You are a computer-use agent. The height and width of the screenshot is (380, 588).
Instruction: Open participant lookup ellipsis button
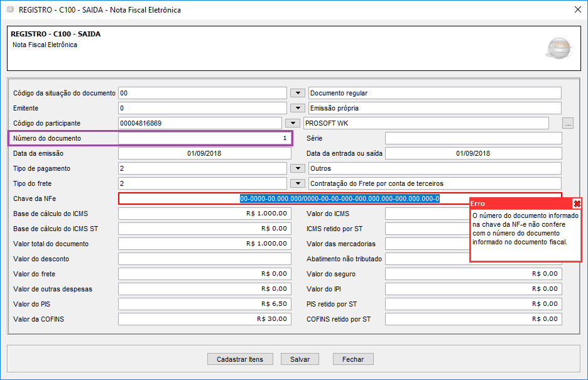[x=568, y=123]
